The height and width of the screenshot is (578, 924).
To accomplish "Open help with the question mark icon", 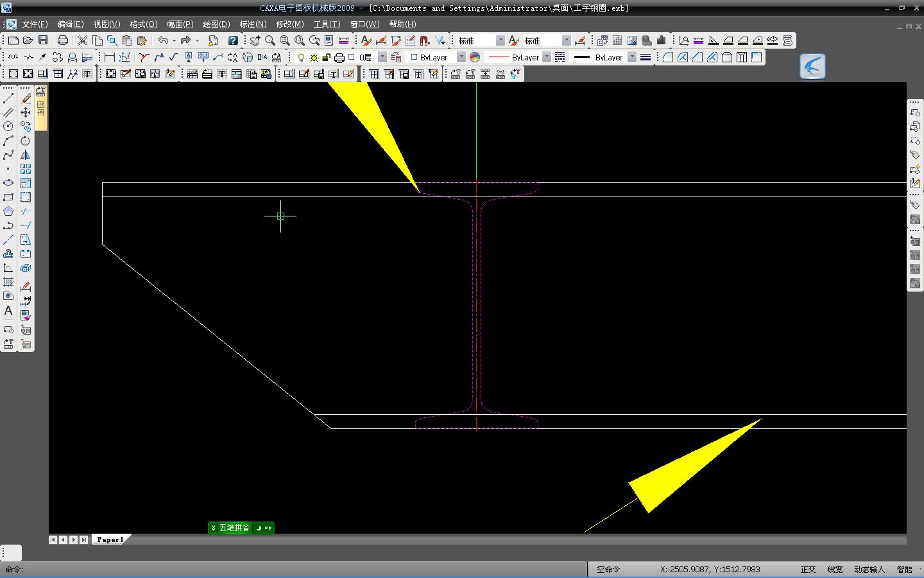I will pos(233,40).
